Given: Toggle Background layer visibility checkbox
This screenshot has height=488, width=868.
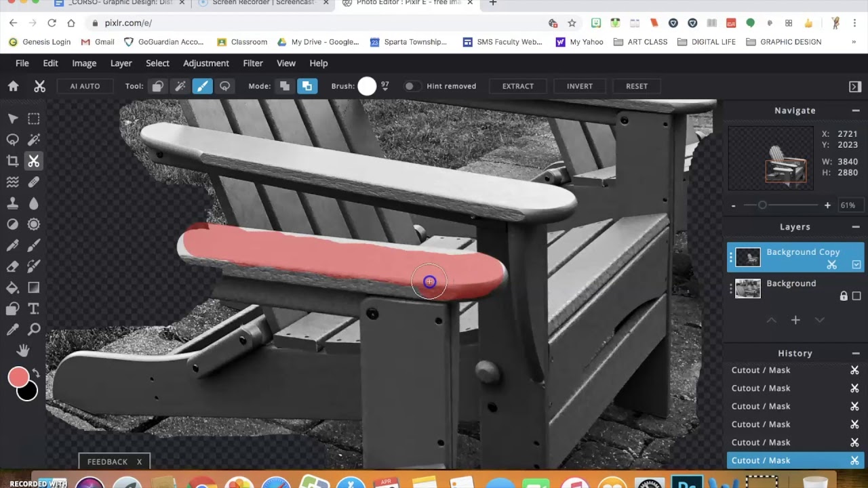Looking at the screenshot, I should point(856,296).
